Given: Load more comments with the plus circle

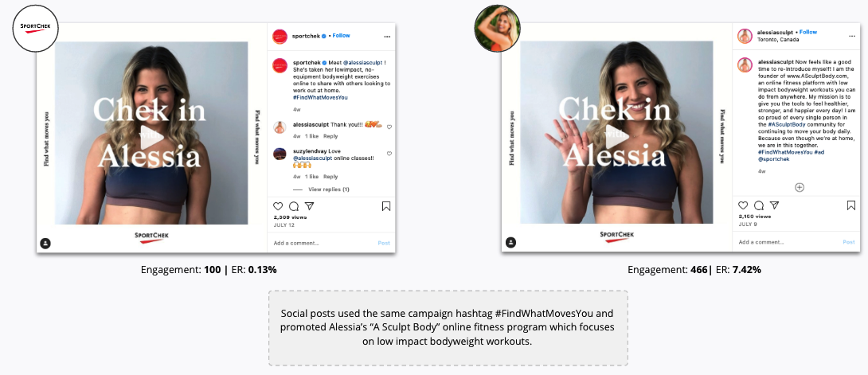Looking at the screenshot, I should pos(800,188).
